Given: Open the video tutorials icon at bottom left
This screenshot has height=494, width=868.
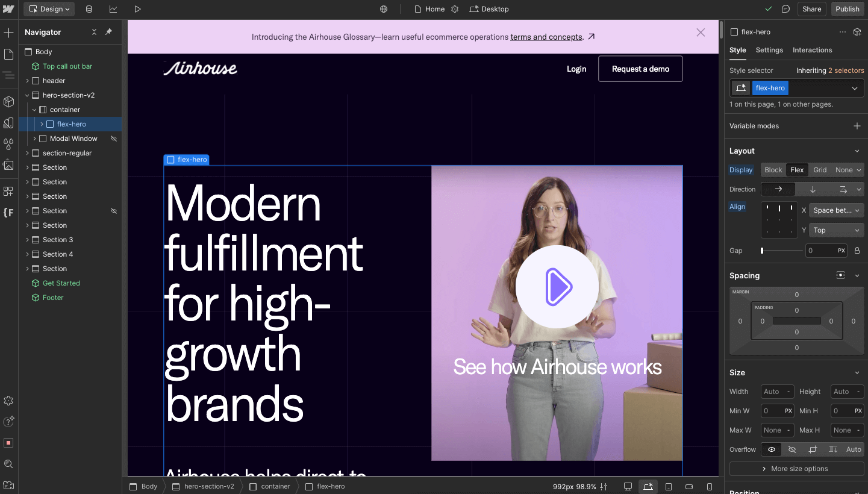Looking at the screenshot, I should coord(8,485).
